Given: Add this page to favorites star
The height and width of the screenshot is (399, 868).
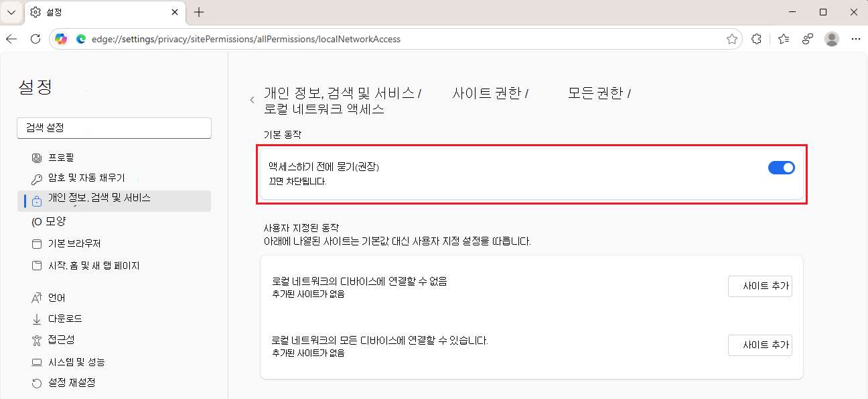Looking at the screenshot, I should click(732, 39).
